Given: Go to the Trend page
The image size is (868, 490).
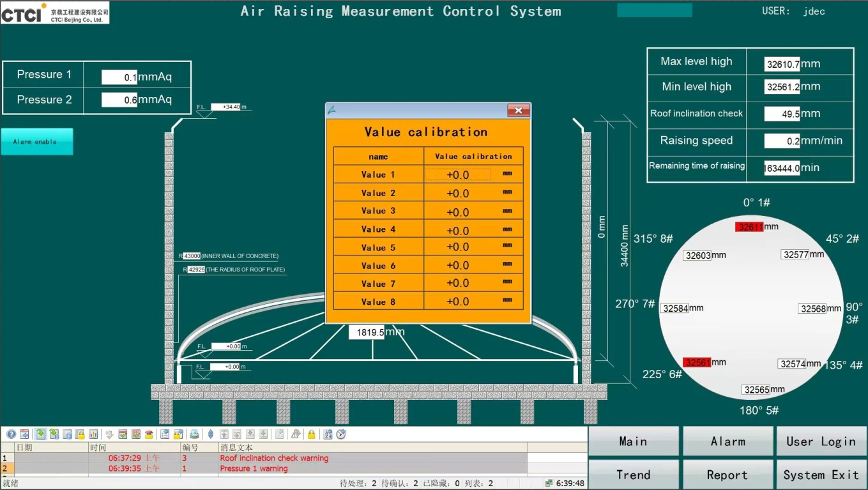Looking at the screenshot, I should pyautogui.click(x=633, y=475).
